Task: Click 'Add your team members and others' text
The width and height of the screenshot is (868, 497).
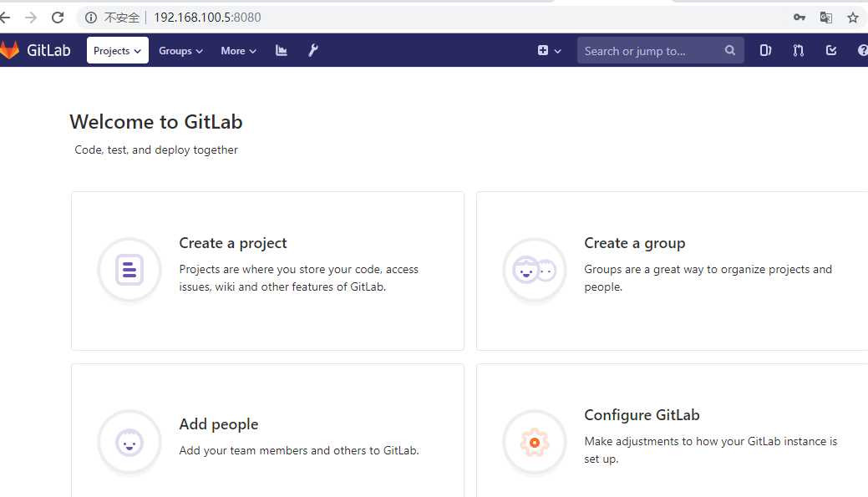Action: (299, 450)
